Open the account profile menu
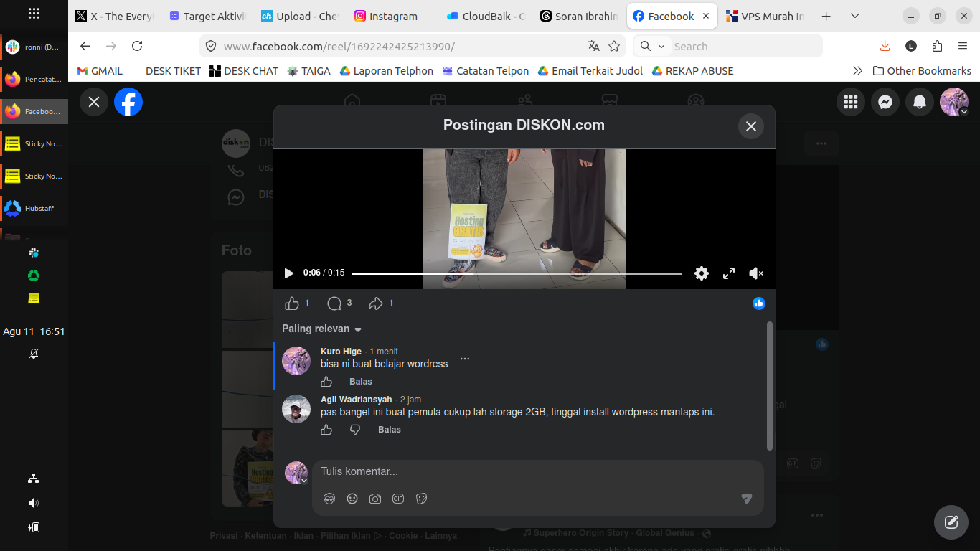Screen dimensions: 980x551 954,102
